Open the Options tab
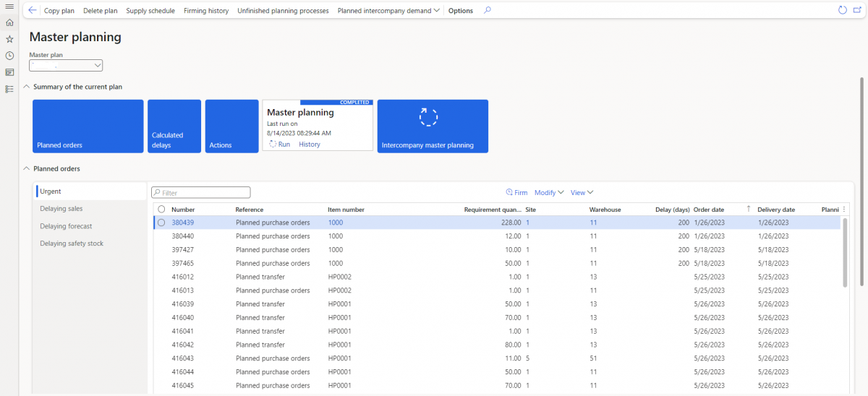The width and height of the screenshot is (868, 396). pos(461,11)
